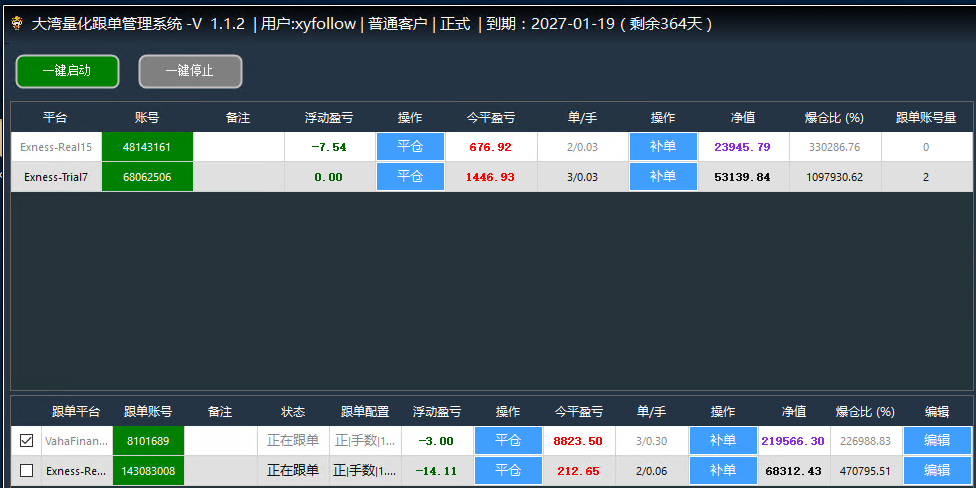Click 正在跟单 status for 8101689
The height and width of the screenshot is (488, 976).
[293, 441]
